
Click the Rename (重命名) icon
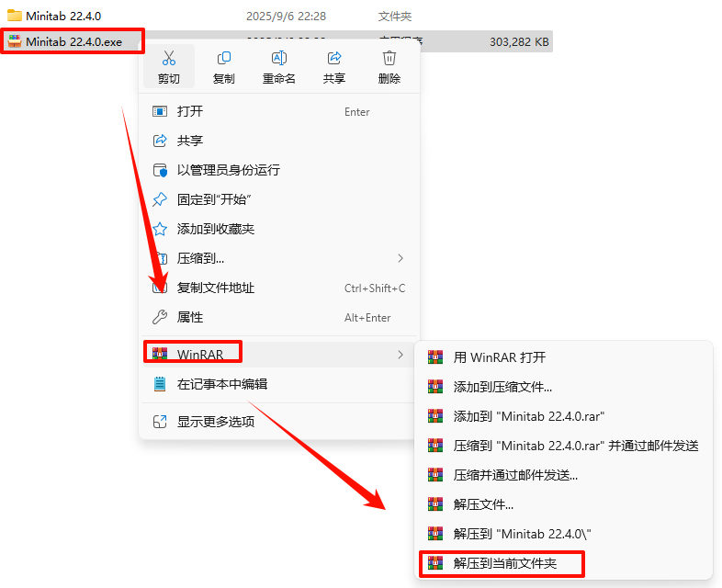[x=279, y=58]
